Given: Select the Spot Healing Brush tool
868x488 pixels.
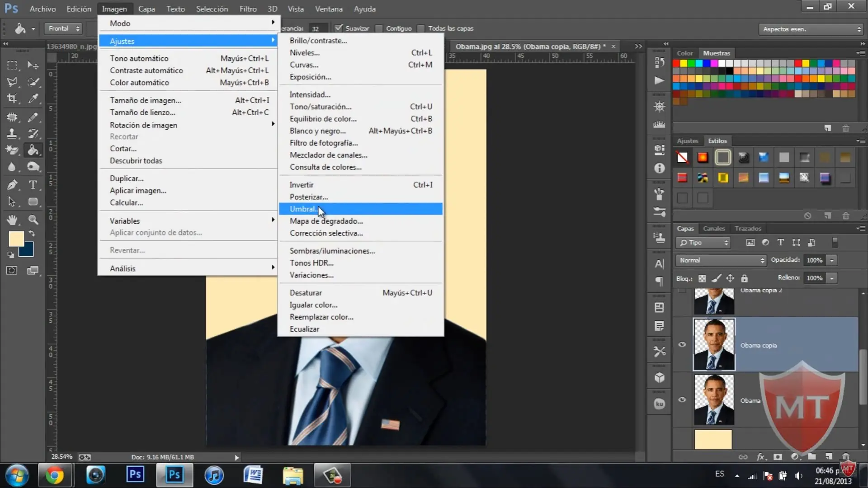Looking at the screenshot, I should click(12, 117).
